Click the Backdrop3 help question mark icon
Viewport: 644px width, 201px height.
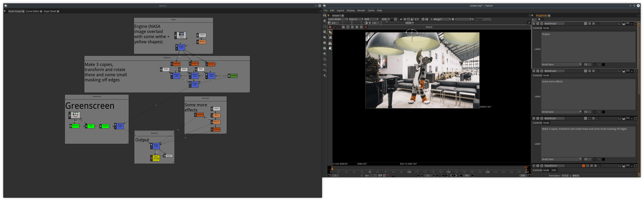pyautogui.click(x=619, y=24)
